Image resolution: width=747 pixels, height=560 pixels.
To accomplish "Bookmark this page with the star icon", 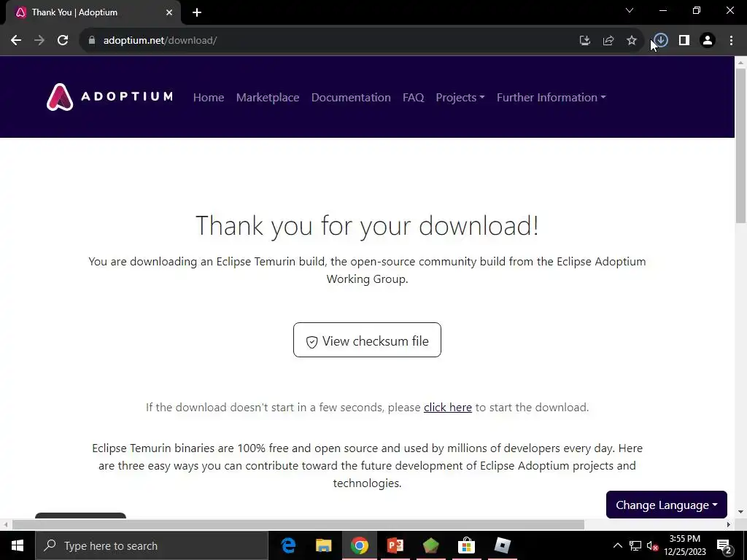I will (632, 41).
